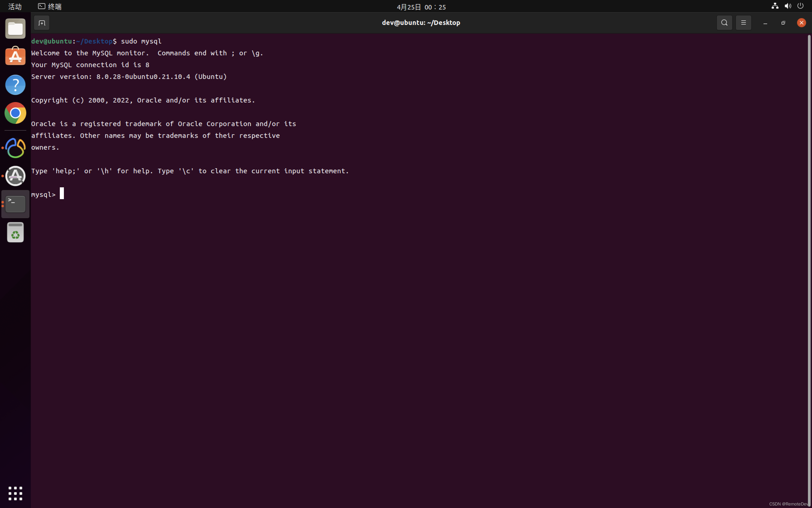
Task: Open Software Updater in the dock
Action: (15, 176)
